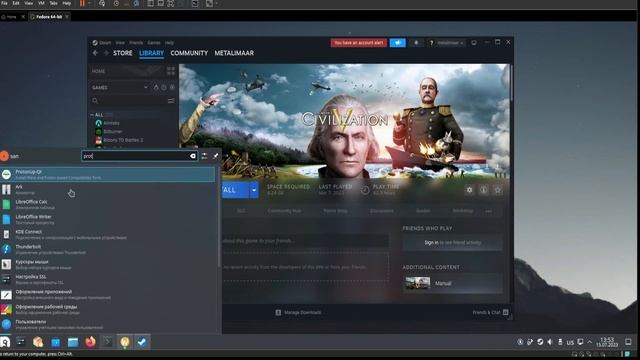Viewport: 640px width, 360px height.
Task: Open LibreOffice Calc from search results
Action: (x=108, y=204)
